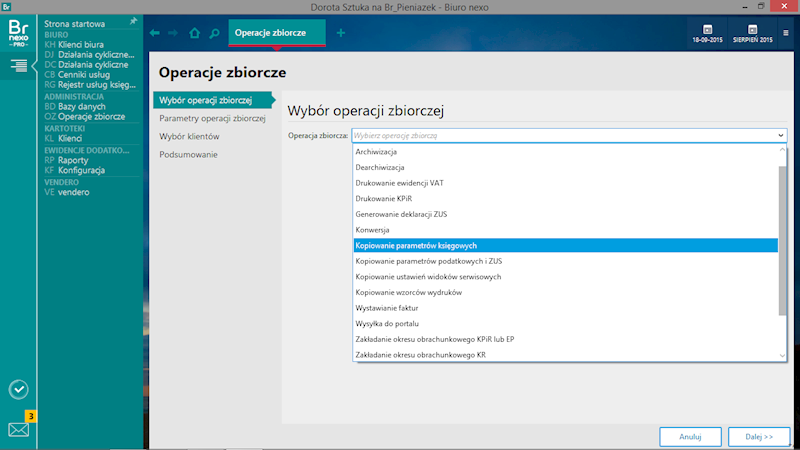800x450 pixels.
Task: Open the mail messages envelope icon
Action: 19,429
